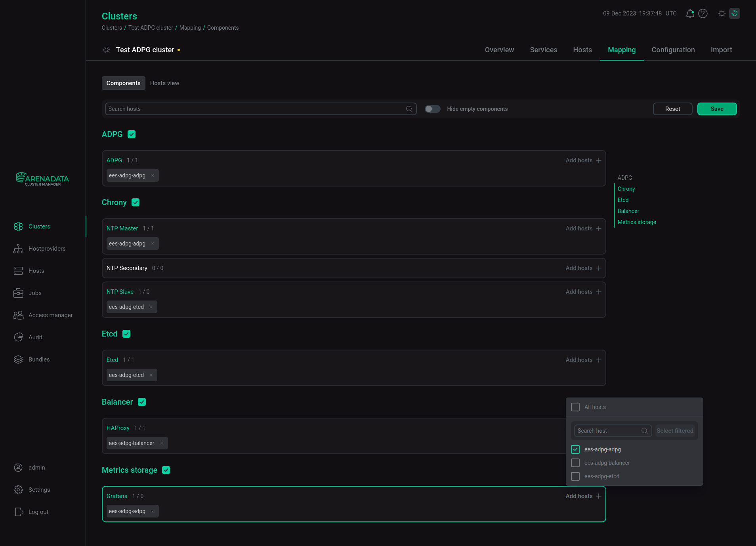This screenshot has width=756, height=546.
Task: Open Hosts sidebar icon
Action: point(18,271)
